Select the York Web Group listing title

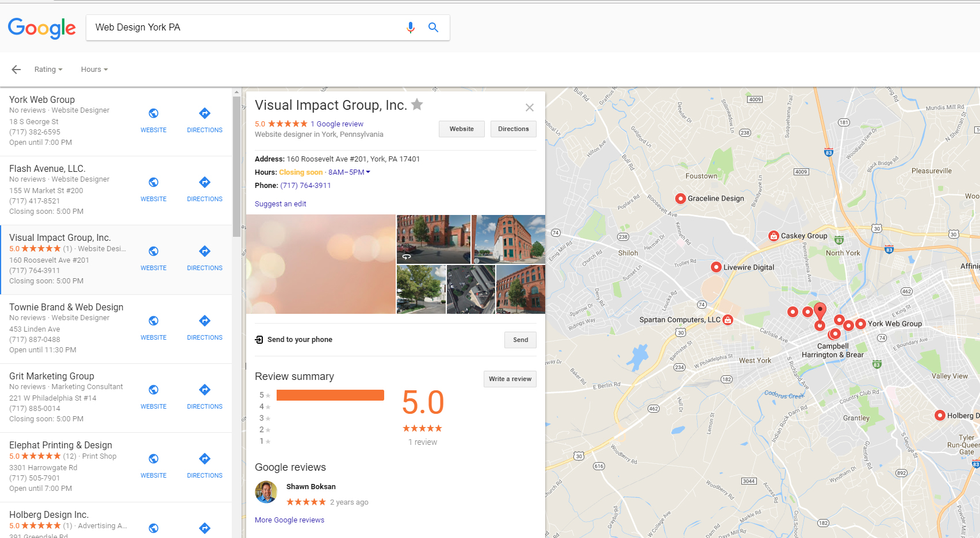point(42,100)
